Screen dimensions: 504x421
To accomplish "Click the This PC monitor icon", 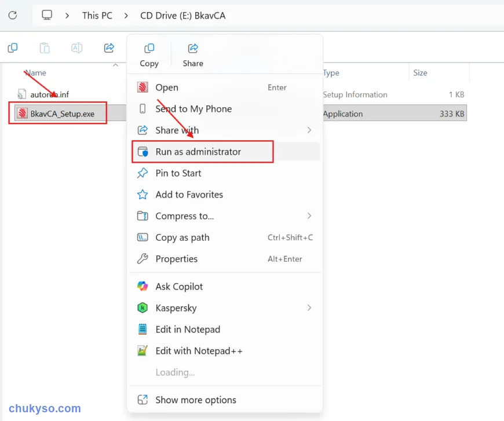I will 47,15.
